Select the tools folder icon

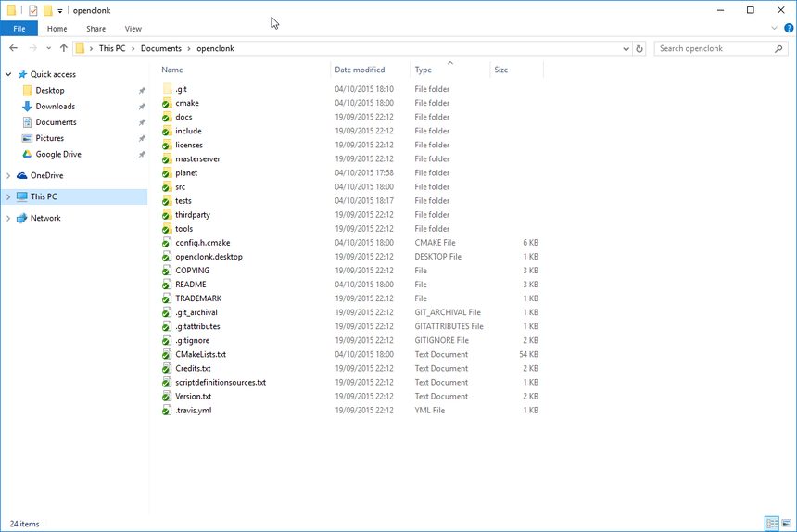tap(166, 229)
